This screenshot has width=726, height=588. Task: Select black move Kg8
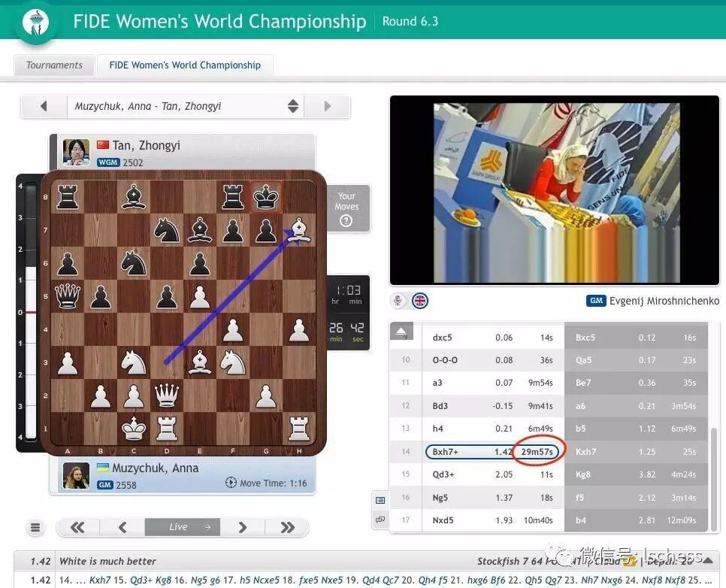[x=636, y=474]
